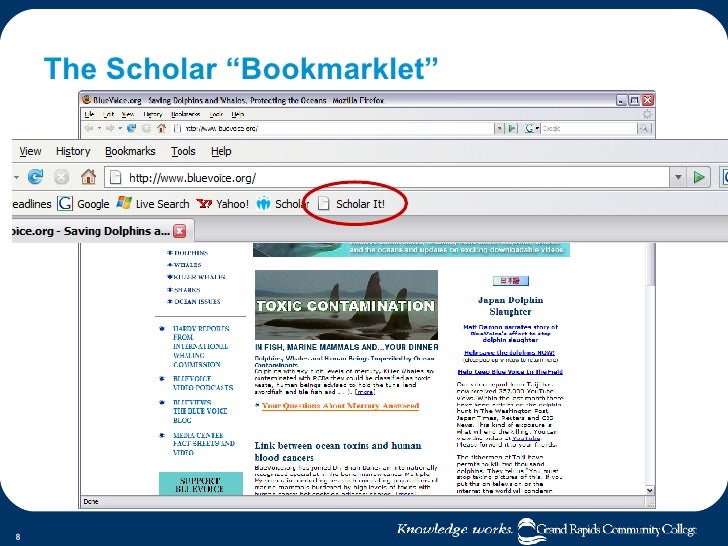Viewport: 728px width, 546px height.
Task: Open the Ocean Issues navigation link
Action: [x=197, y=302]
